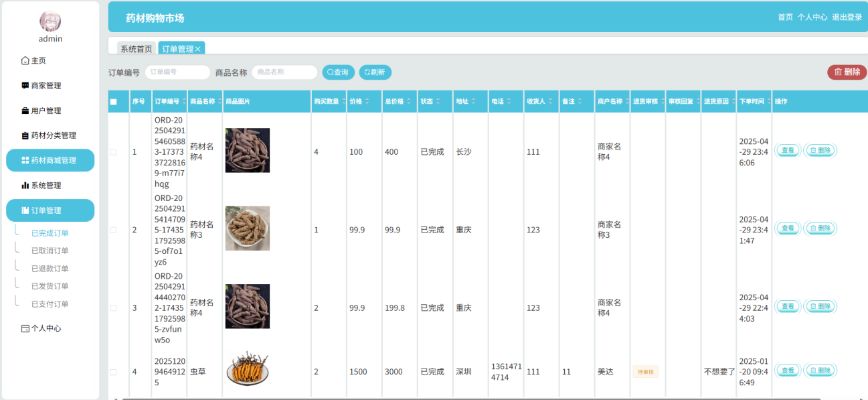Image resolution: width=868 pixels, height=400 pixels.
Task: Open 药材商城管理 menu
Action: pyautogui.click(x=50, y=160)
